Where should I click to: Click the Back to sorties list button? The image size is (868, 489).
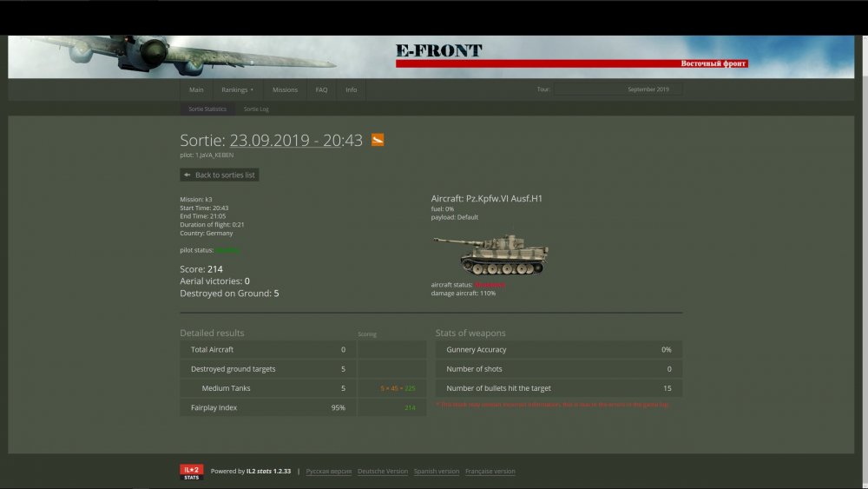point(220,175)
